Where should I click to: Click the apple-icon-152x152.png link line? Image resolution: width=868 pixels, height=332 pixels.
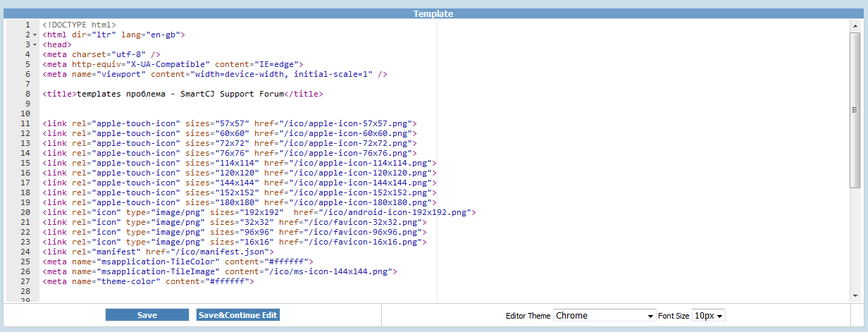(240, 192)
